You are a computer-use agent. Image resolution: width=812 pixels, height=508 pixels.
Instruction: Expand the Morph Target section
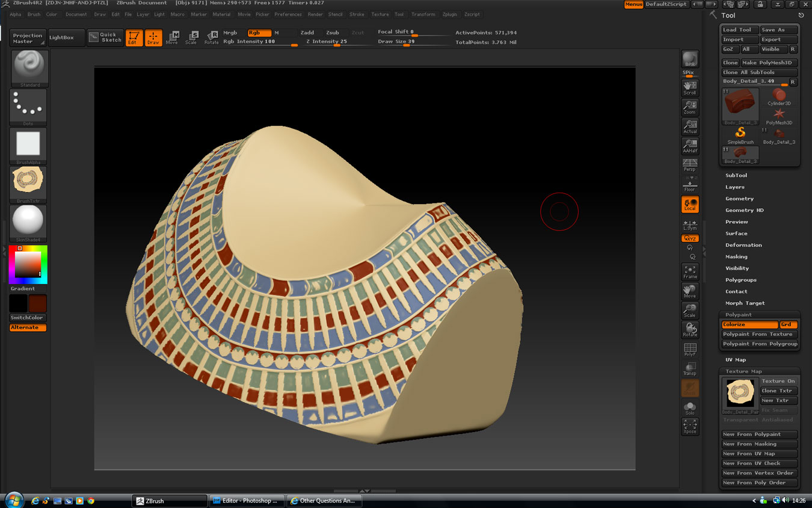click(x=745, y=303)
